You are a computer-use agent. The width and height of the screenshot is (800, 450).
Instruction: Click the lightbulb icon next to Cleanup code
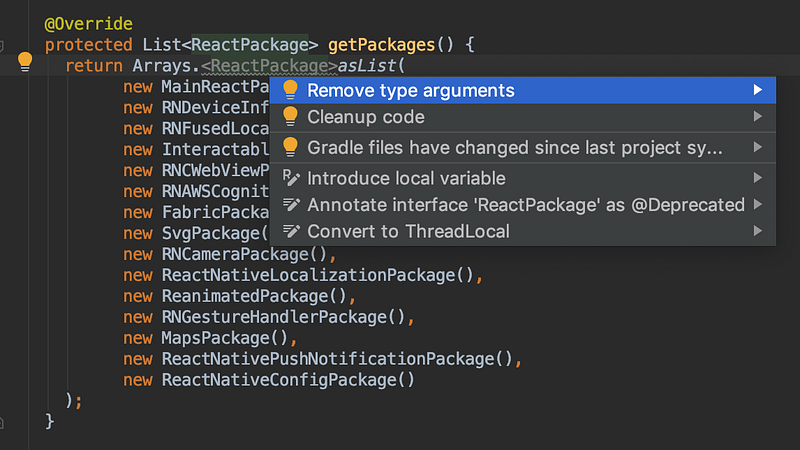pyautogui.click(x=290, y=117)
